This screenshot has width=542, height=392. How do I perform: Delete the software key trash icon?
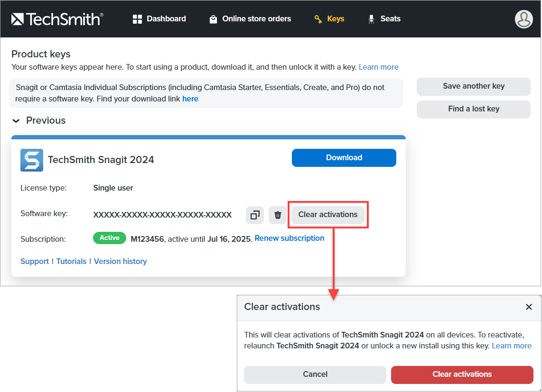point(278,215)
